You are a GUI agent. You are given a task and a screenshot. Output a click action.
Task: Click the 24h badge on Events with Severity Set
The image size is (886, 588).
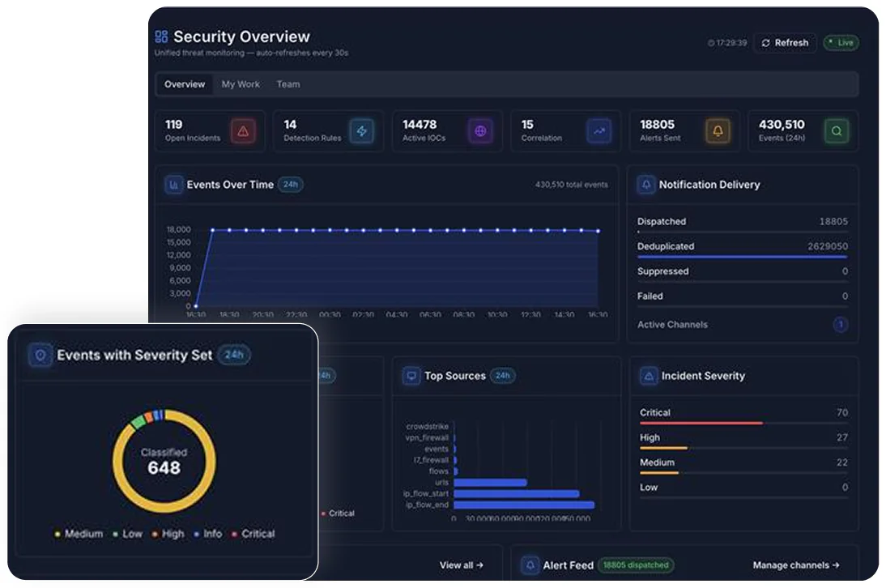click(234, 355)
